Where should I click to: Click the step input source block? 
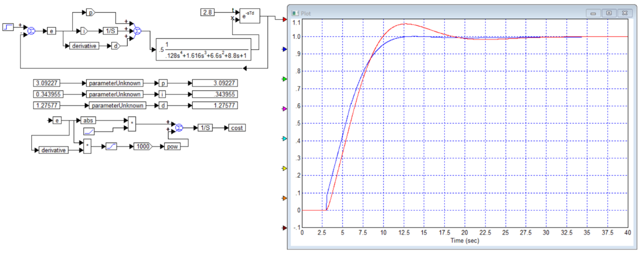coord(8,27)
